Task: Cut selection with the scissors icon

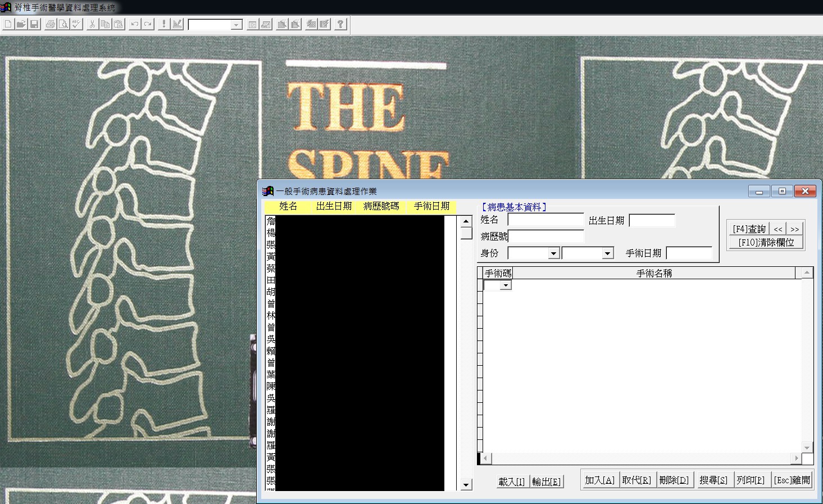Action: 92,24
